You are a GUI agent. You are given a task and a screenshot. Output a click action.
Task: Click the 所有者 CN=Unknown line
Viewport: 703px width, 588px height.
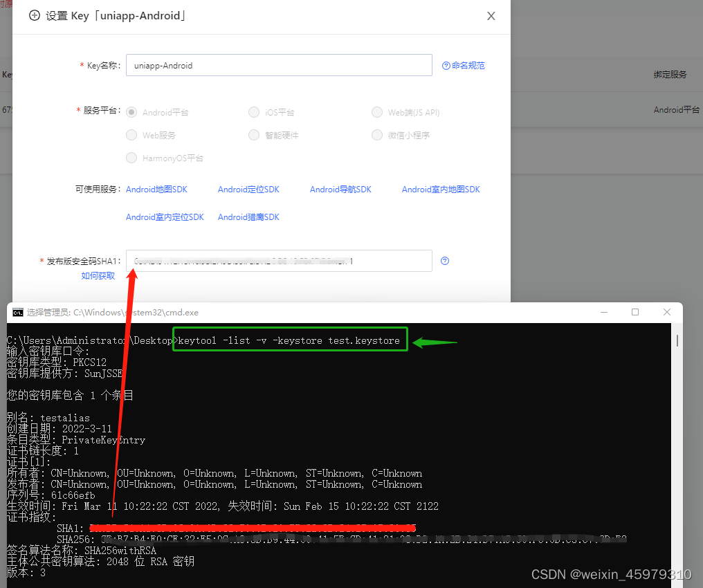214,473
